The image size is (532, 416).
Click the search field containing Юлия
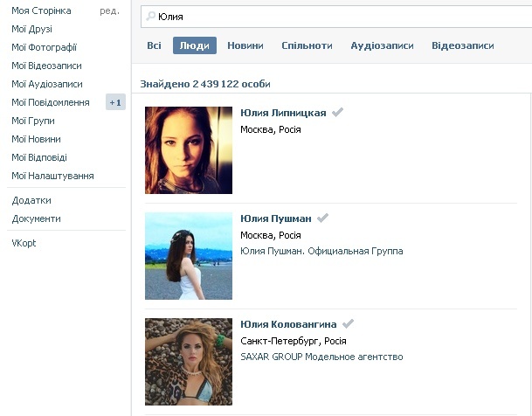(341, 17)
